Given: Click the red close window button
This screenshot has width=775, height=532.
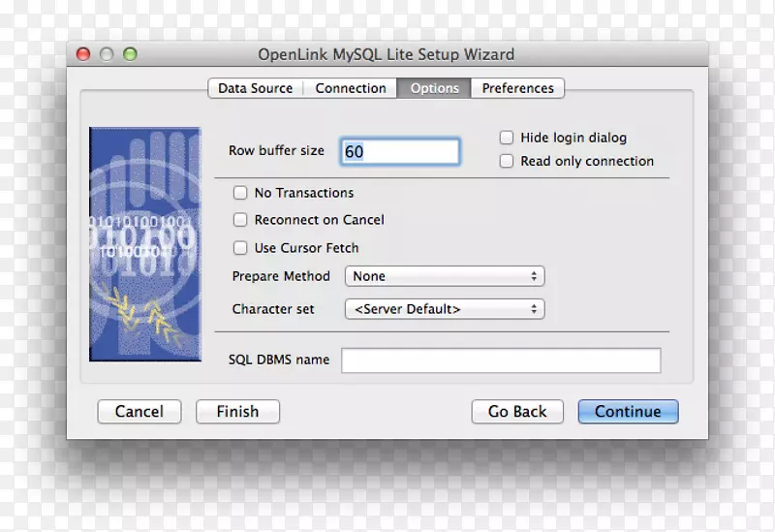Looking at the screenshot, I should tap(83, 54).
